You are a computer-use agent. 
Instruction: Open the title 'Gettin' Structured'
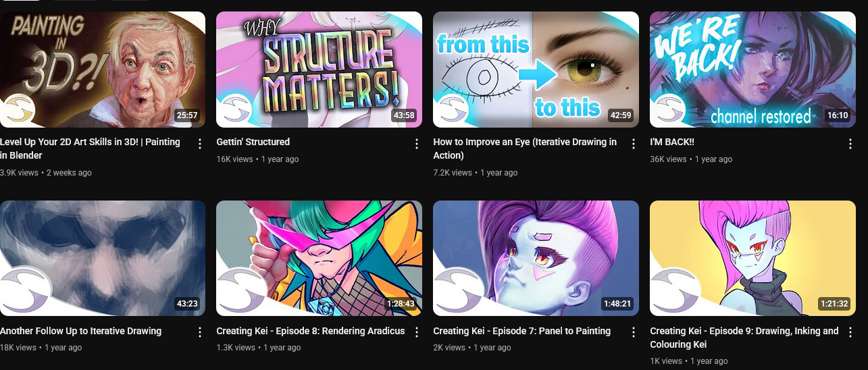click(253, 142)
